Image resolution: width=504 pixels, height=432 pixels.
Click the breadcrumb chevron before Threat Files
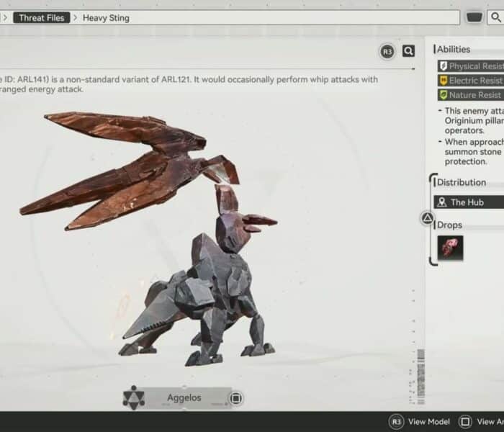click(5, 18)
